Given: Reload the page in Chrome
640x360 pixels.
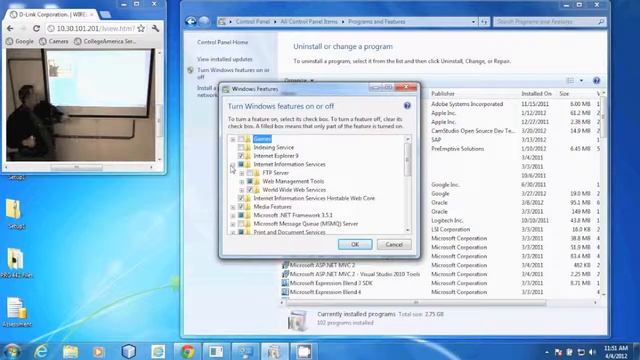Looking at the screenshot, I should pos(36,28).
